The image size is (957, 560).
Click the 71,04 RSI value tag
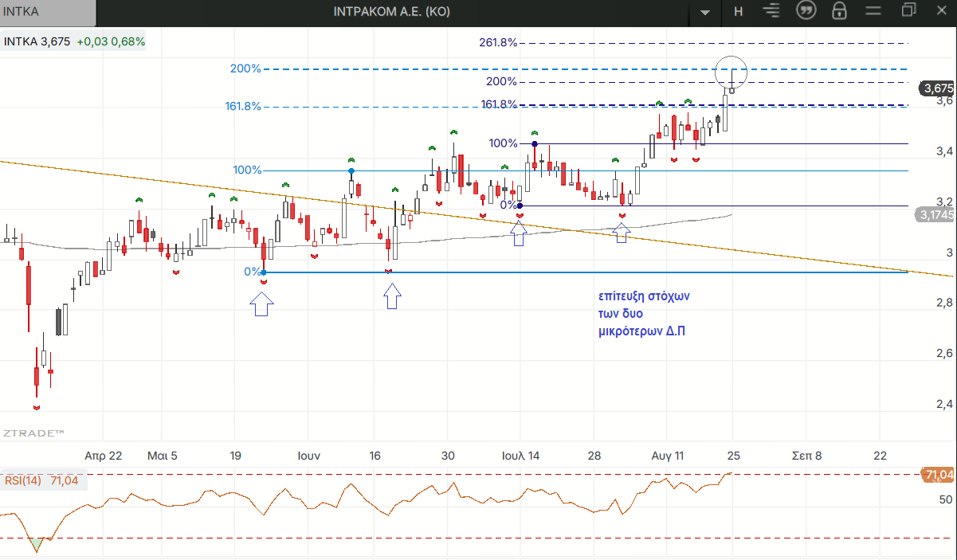coord(939,475)
